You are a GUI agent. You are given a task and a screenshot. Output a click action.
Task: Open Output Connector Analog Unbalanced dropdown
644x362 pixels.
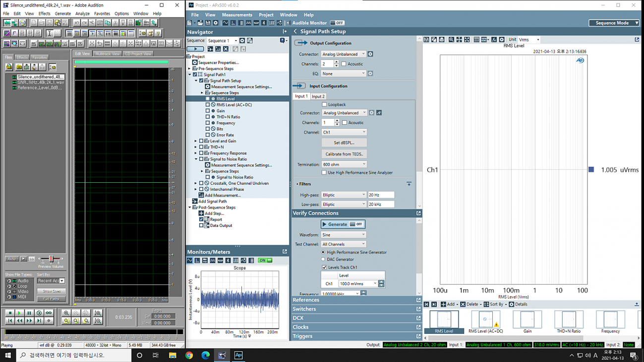pyautogui.click(x=344, y=54)
